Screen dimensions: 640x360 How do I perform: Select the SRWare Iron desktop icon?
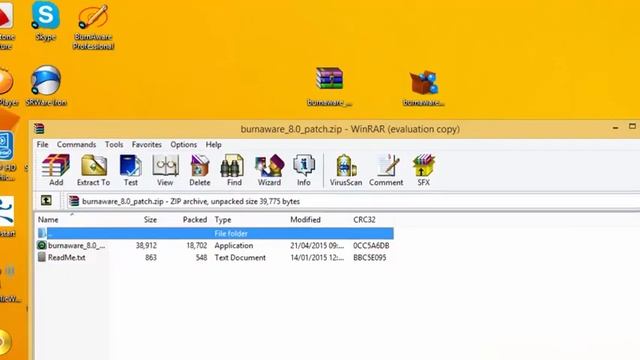[x=46, y=86]
